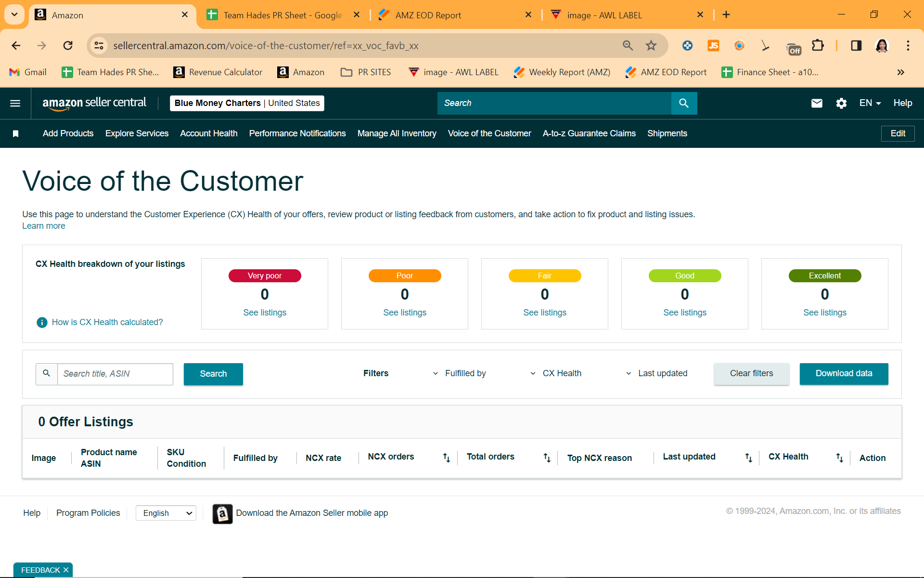Image resolution: width=924 pixels, height=578 pixels.
Task: Open the Learn more link
Action: (x=44, y=226)
